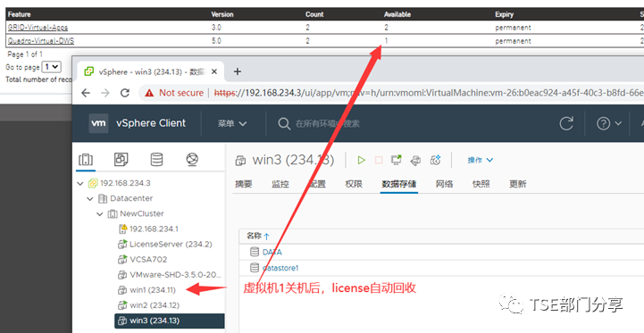This screenshot has width=644, height=333.
Task: Click the Feature column header in license table
Action: 20,14
